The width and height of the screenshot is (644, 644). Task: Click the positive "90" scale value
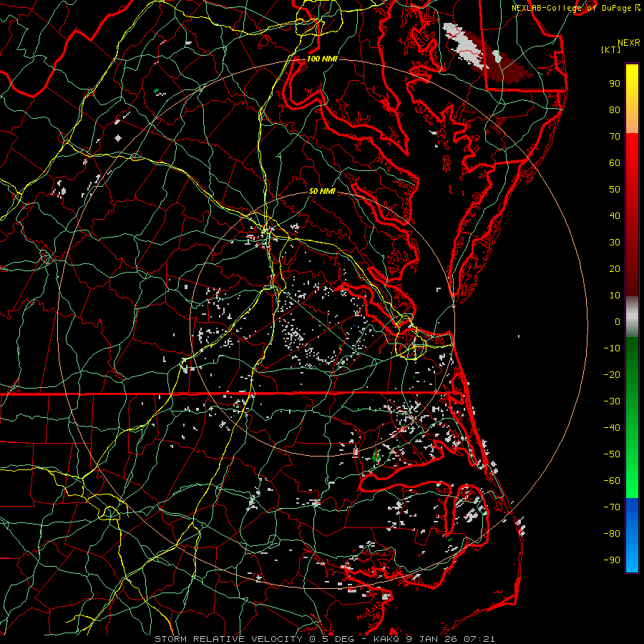pyautogui.click(x=615, y=84)
